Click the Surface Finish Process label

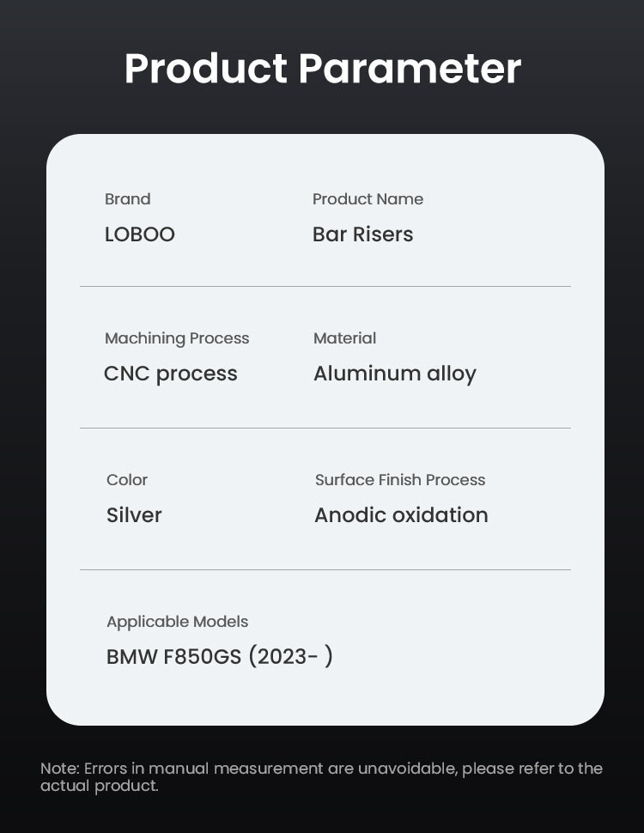pos(400,480)
